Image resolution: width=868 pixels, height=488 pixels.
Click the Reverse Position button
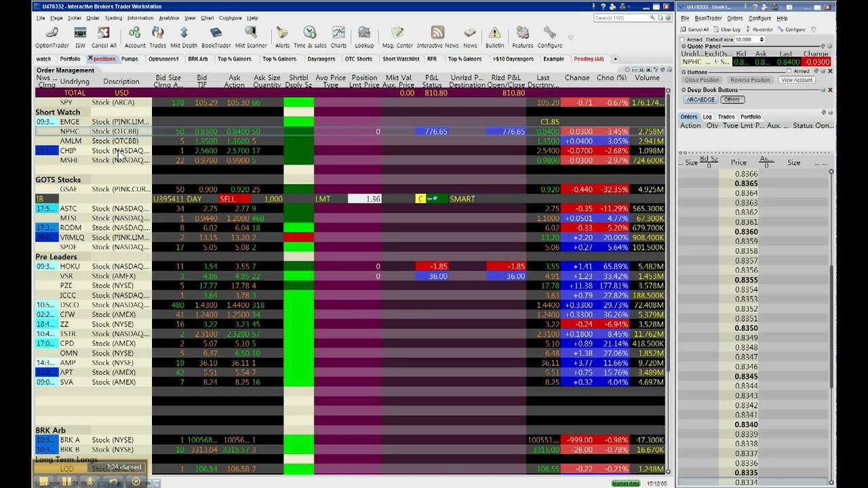point(750,80)
